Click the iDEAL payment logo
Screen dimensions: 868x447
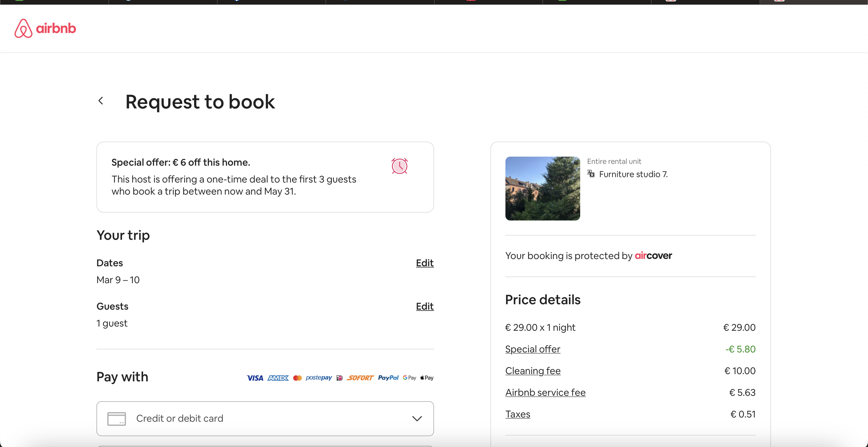pos(339,378)
